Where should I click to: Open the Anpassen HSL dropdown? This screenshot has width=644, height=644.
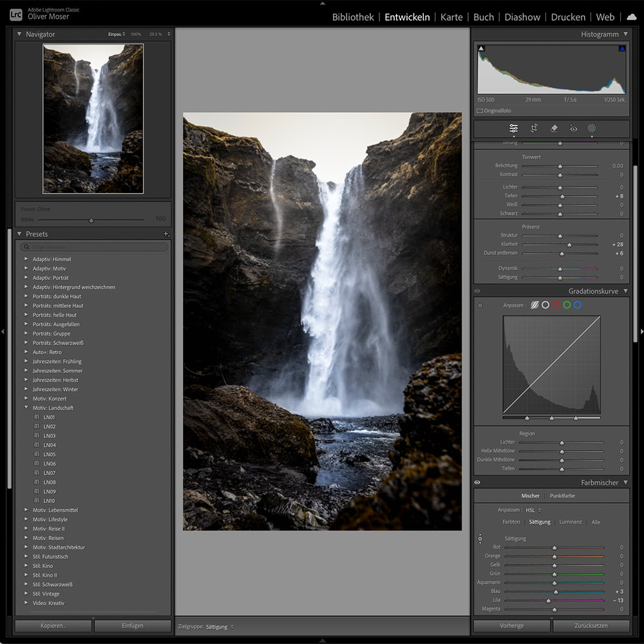pyautogui.click(x=533, y=510)
